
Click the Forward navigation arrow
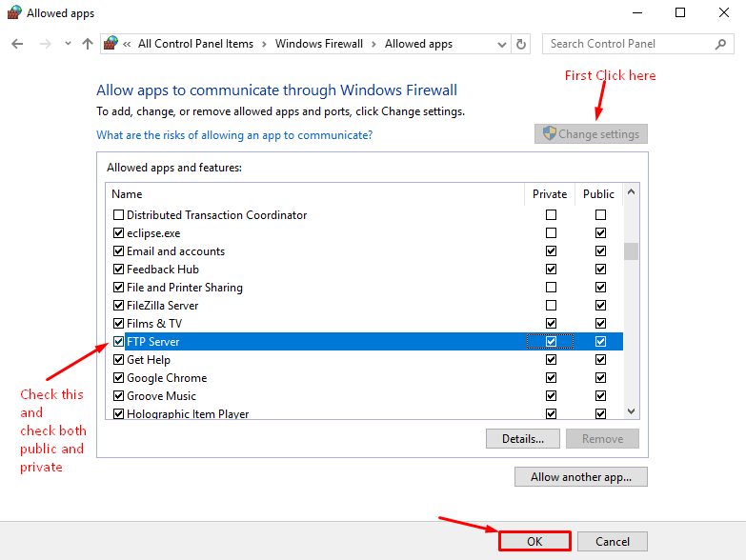point(45,44)
